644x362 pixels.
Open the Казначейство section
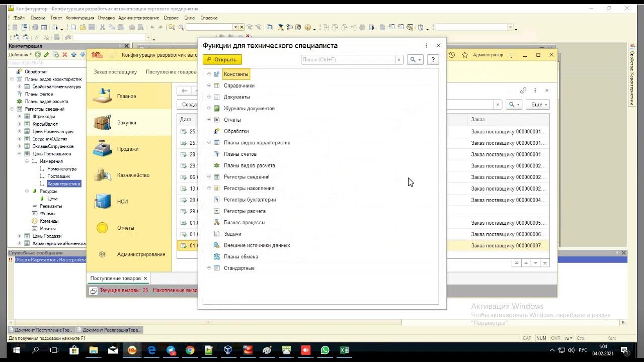coord(129,175)
